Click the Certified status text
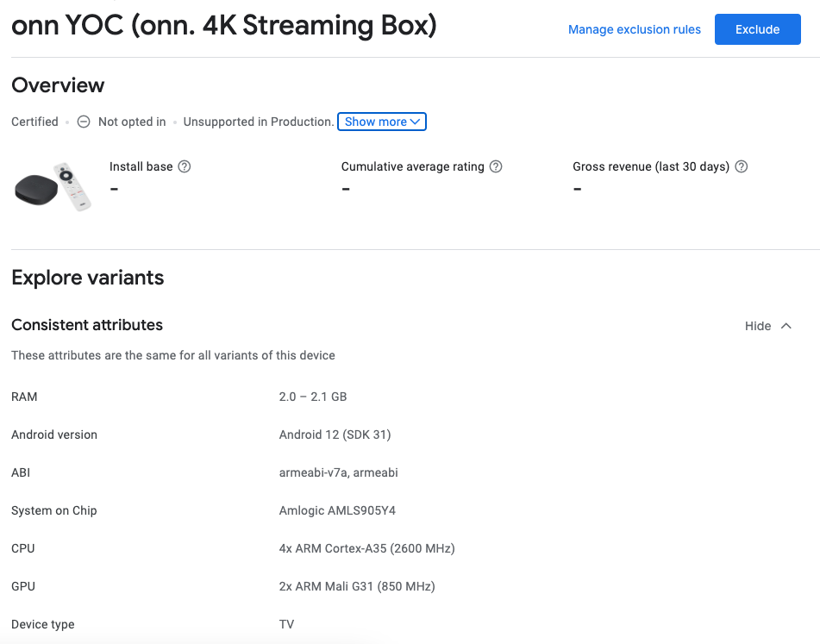820x644 pixels. (x=34, y=122)
